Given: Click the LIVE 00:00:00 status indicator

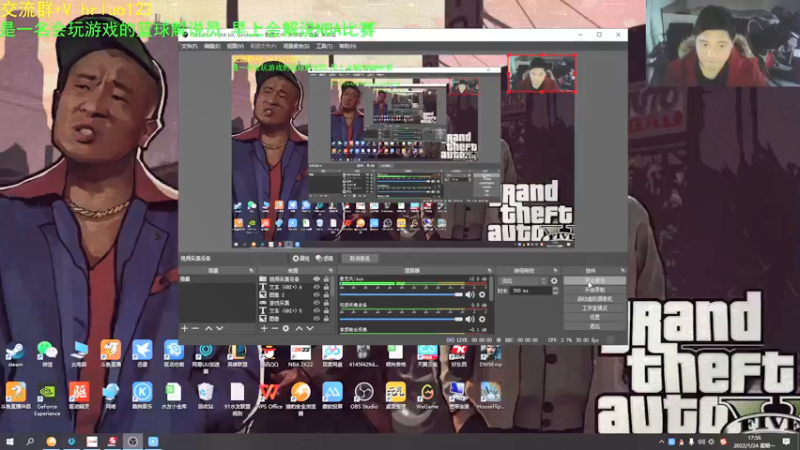Looking at the screenshot, I should pyautogui.click(x=470, y=340).
